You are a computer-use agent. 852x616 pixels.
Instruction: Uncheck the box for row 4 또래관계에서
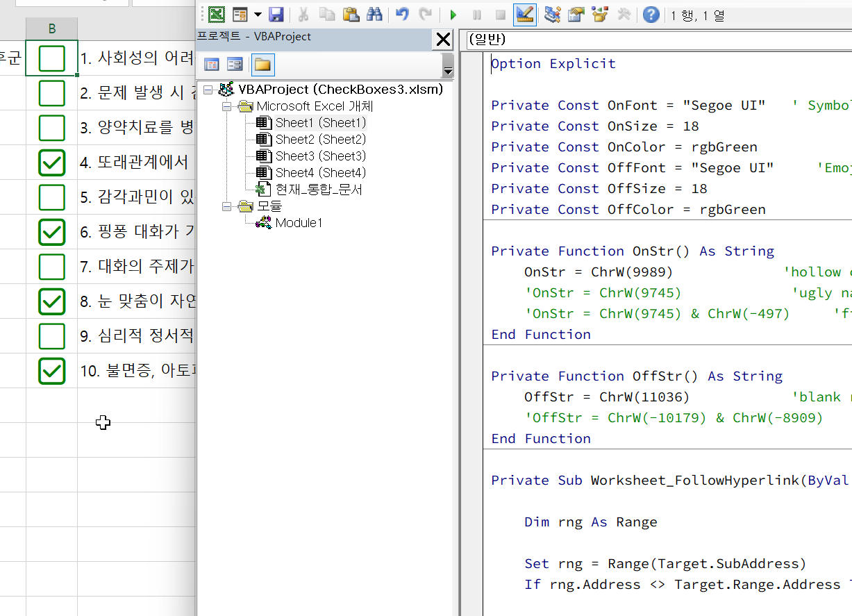point(52,163)
